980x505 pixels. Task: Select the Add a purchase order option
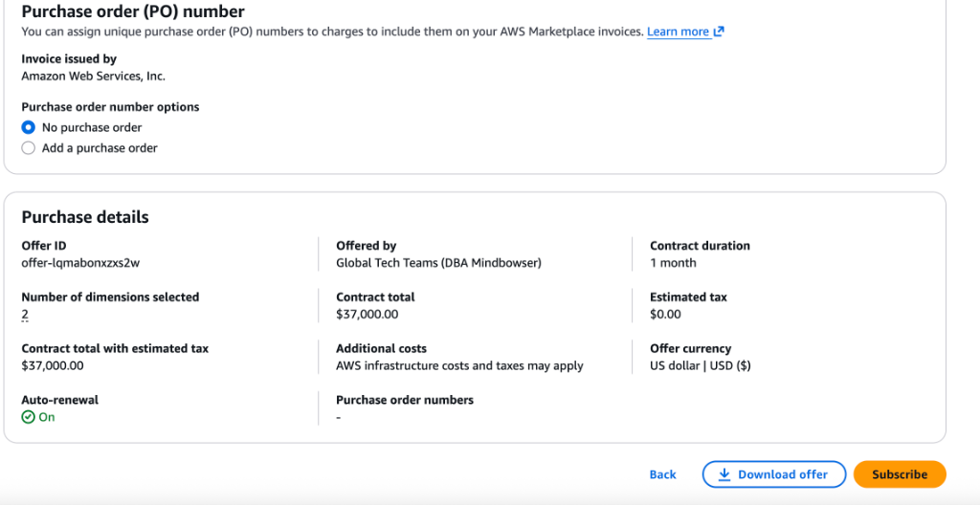click(29, 148)
